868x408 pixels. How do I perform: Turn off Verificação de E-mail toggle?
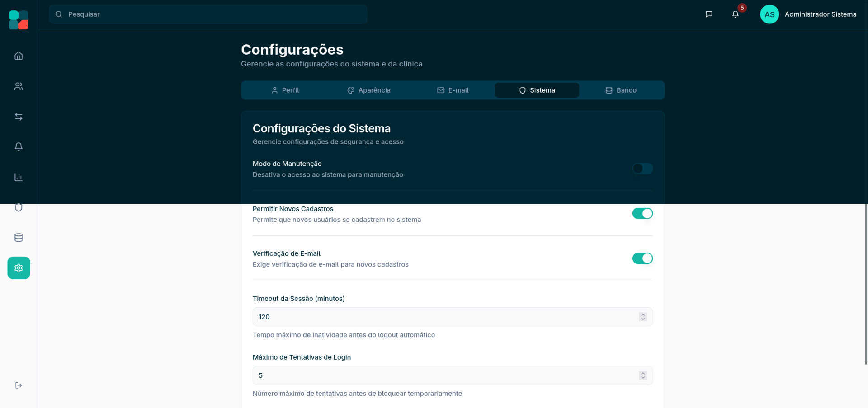(642, 258)
